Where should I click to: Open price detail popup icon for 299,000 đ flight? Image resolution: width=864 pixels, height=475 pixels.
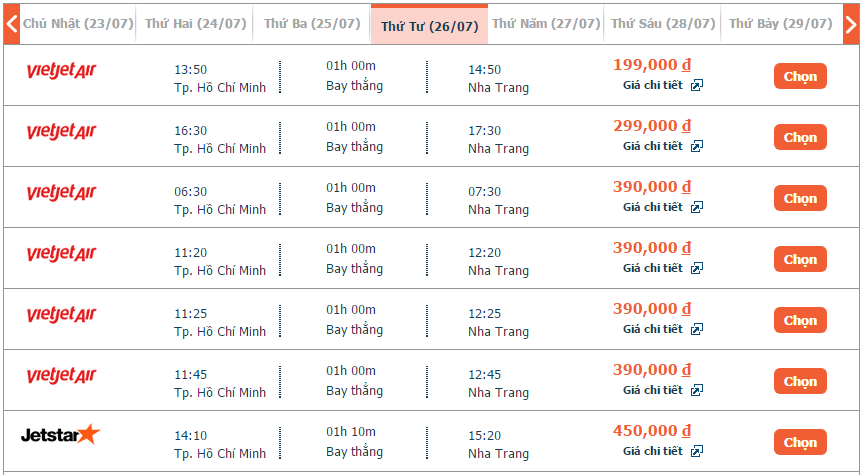[697, 147]
